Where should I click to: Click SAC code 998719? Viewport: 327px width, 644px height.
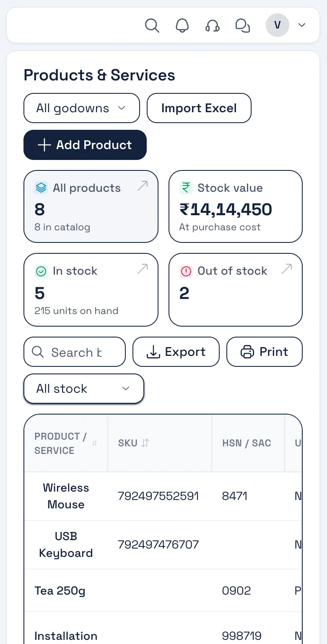coord(242,636)
